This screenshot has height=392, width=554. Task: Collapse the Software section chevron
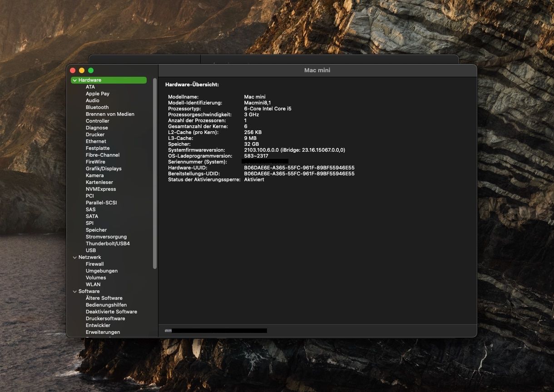coord(74,292)
